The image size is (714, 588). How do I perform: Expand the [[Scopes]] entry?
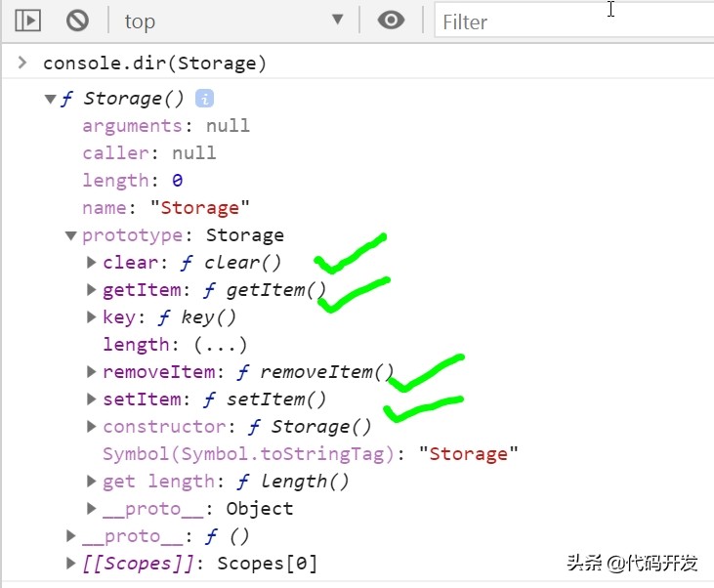tap(71, 564)
